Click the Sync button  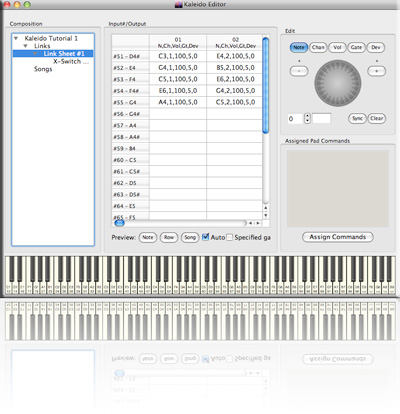tap(357, 118)
